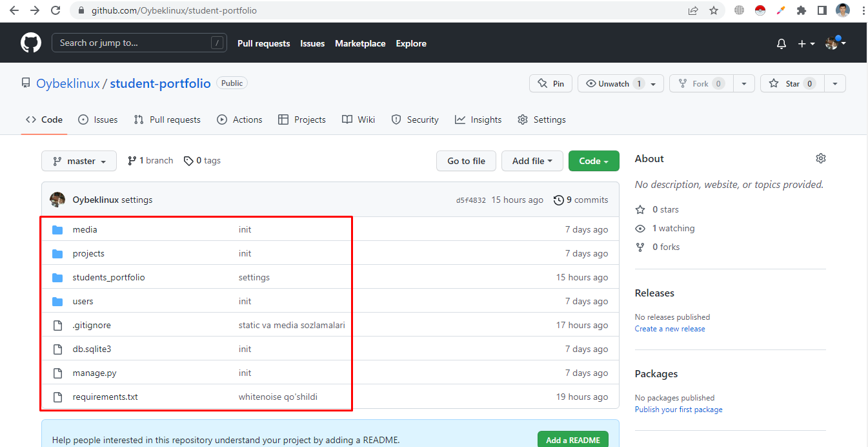868x447 pixels.
Task: Toggle Unwatch for this repository
Action: click(613, 83)
